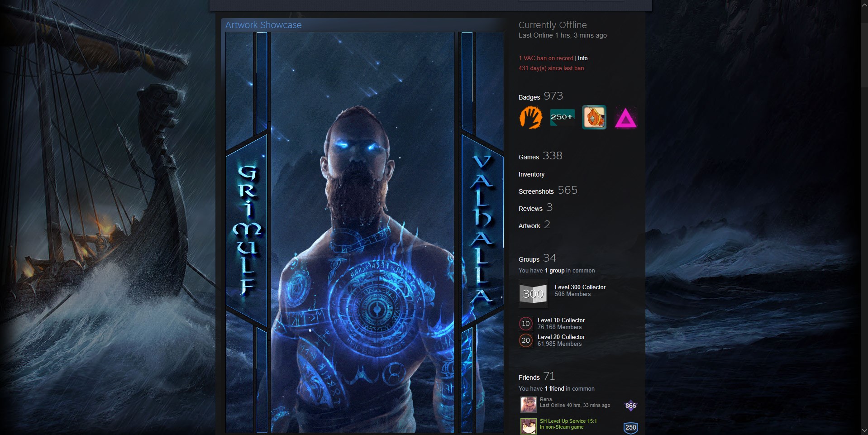Open the Groups 34 list
The height and width of the screenshot is (435, 868).
point(537,258)
